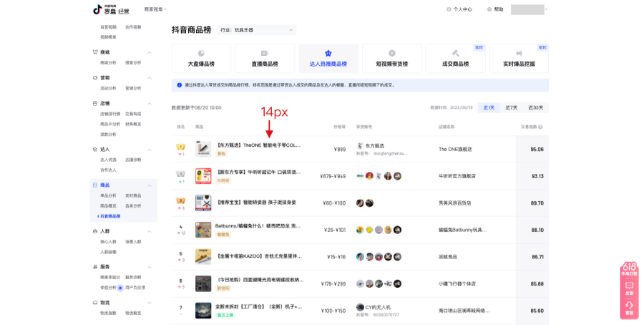
Task: Open 帮助 in top bar
Action: pos(495,9)
